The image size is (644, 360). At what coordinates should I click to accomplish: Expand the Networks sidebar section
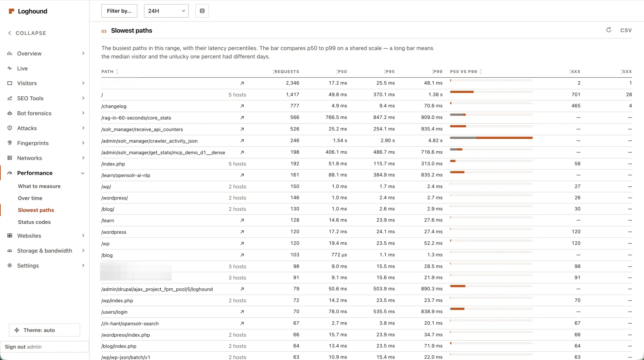tap(83, 158)
